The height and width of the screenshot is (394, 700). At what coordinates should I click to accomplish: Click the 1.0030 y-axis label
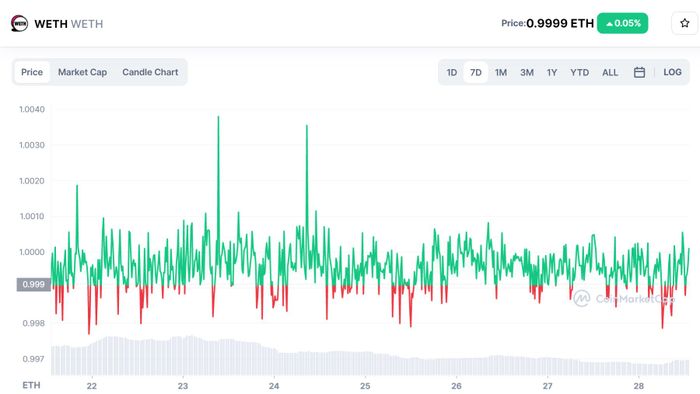[32, 145]
